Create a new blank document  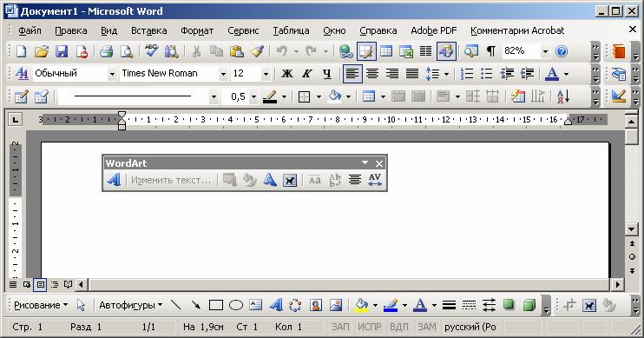(21, 51)
